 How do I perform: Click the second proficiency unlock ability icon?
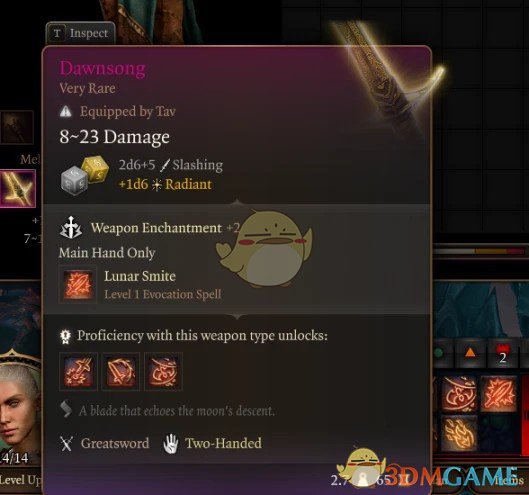(x=121, y=372)
